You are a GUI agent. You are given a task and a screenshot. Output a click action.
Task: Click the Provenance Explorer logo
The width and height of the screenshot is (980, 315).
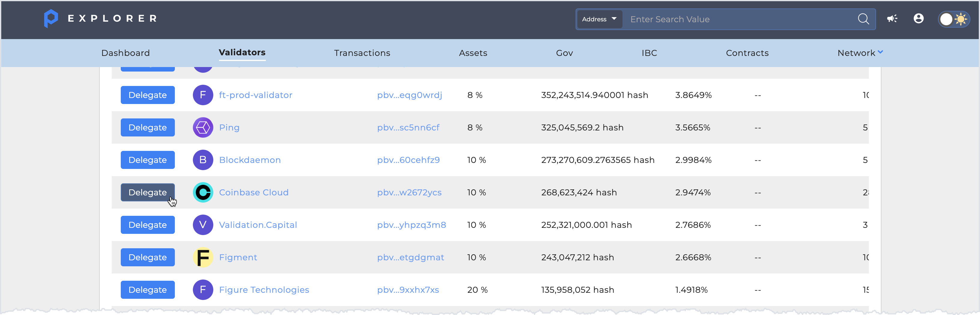[100, 19]
